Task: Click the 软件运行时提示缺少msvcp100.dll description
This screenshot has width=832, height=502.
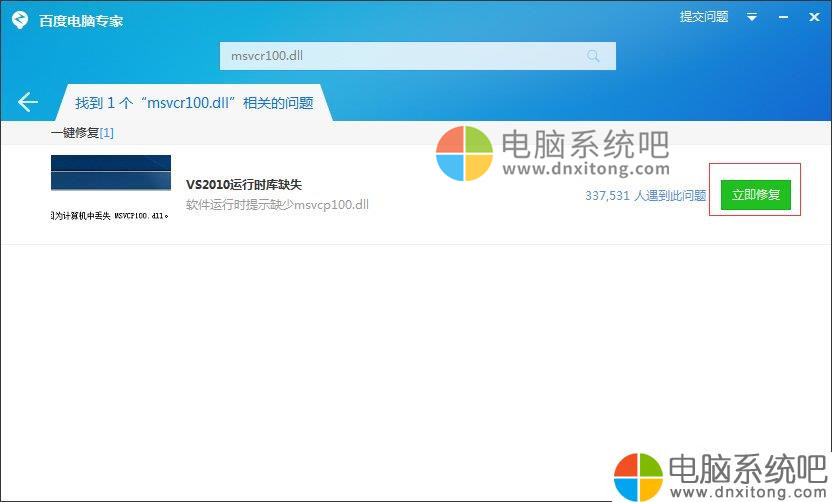Action: [x=277, y=204]
